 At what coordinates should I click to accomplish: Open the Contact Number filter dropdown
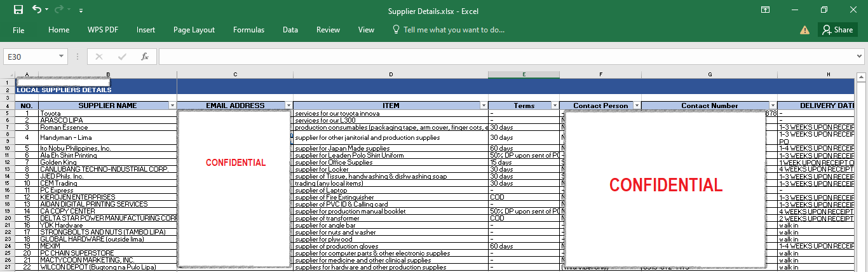point(773,105)
